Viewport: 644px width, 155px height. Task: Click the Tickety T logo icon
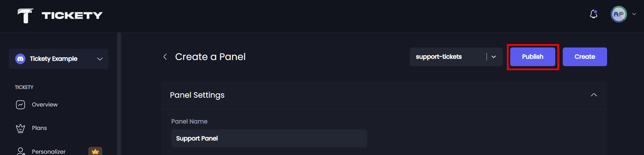pos(25,16)
